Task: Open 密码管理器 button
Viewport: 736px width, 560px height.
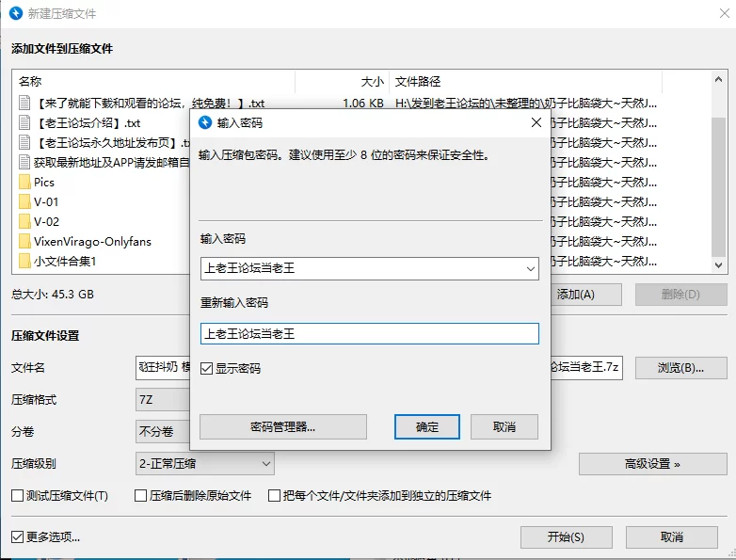Action: [x=283, y=426]
